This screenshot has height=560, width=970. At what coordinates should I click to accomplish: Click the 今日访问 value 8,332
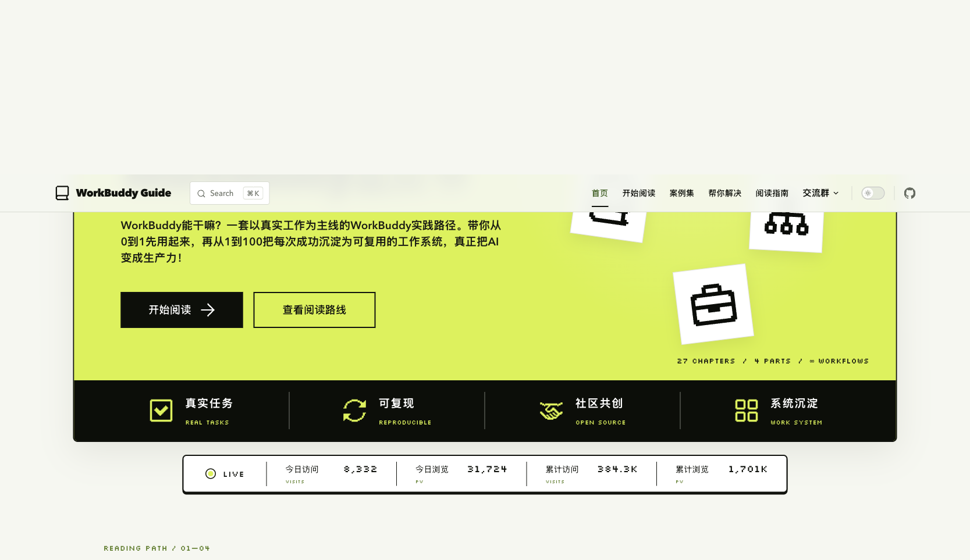click(x=360, y=469)
